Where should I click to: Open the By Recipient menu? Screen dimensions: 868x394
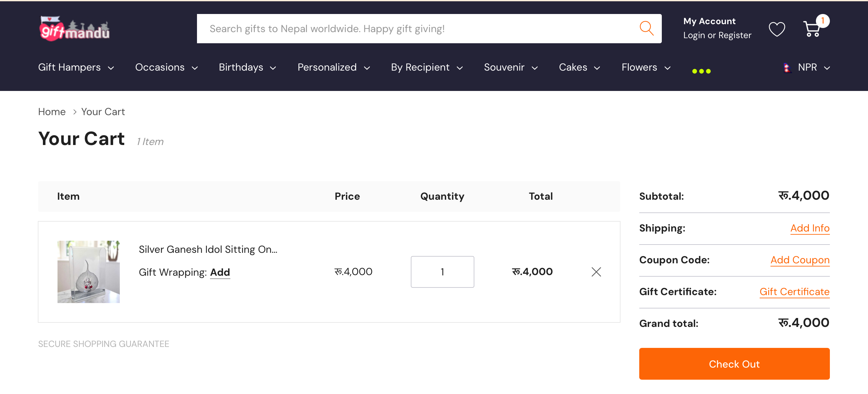(x=420, y=67)
